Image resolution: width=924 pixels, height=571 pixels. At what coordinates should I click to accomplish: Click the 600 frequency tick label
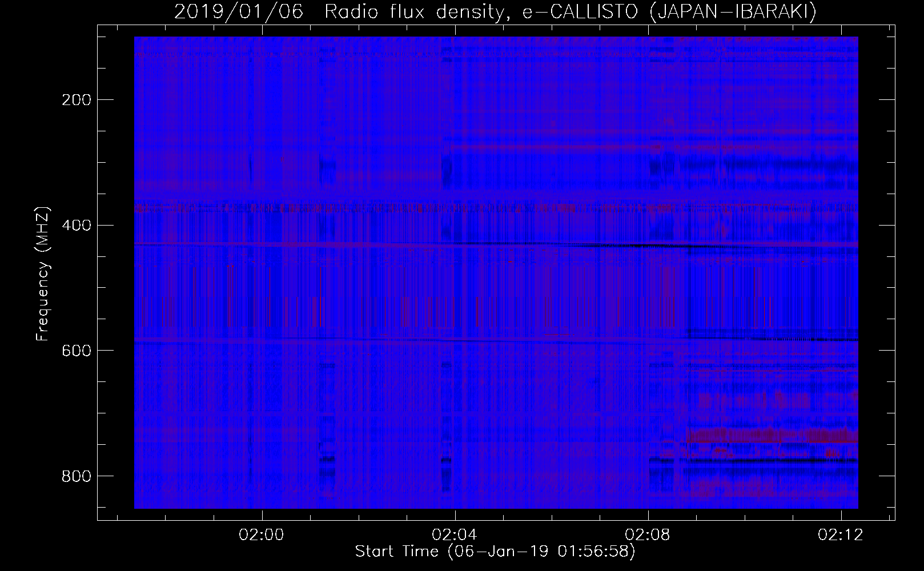(76, 351)
